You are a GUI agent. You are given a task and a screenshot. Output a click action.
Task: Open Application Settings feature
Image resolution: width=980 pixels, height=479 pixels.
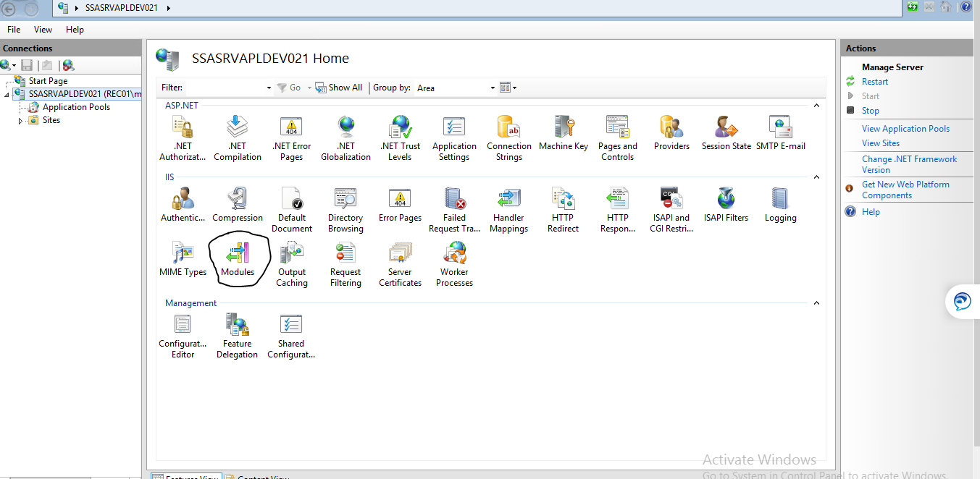[454, 138]
